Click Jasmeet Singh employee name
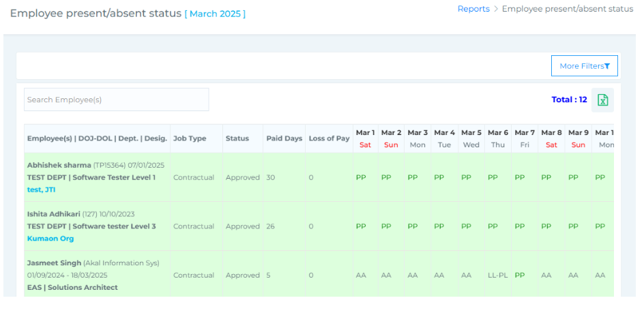The width and height of the screenshot is (644, 311). click(54, 263)
